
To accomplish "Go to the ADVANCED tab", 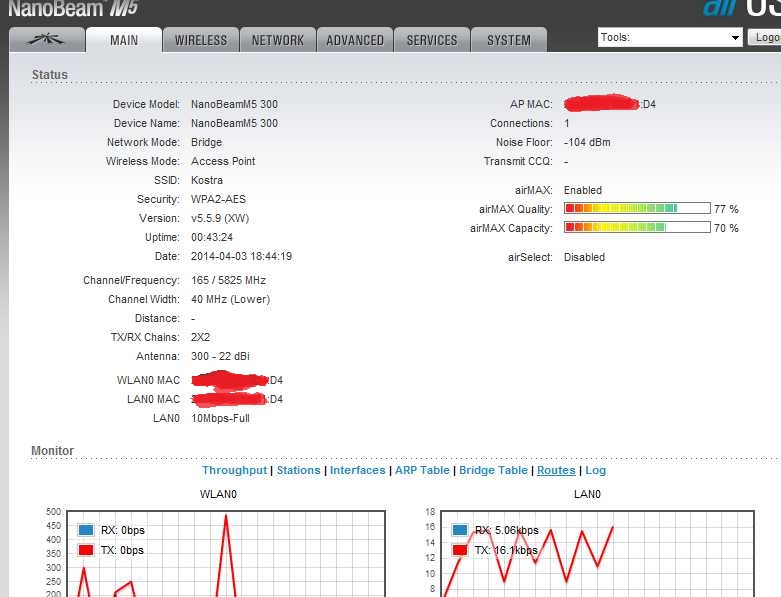I will click(x=355, y=40).
